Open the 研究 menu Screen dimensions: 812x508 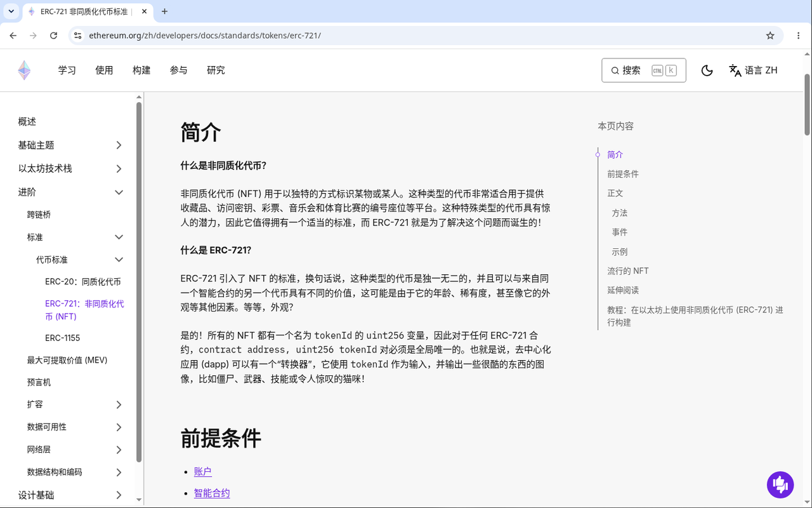pyautogui.click(x=216, y=70)
